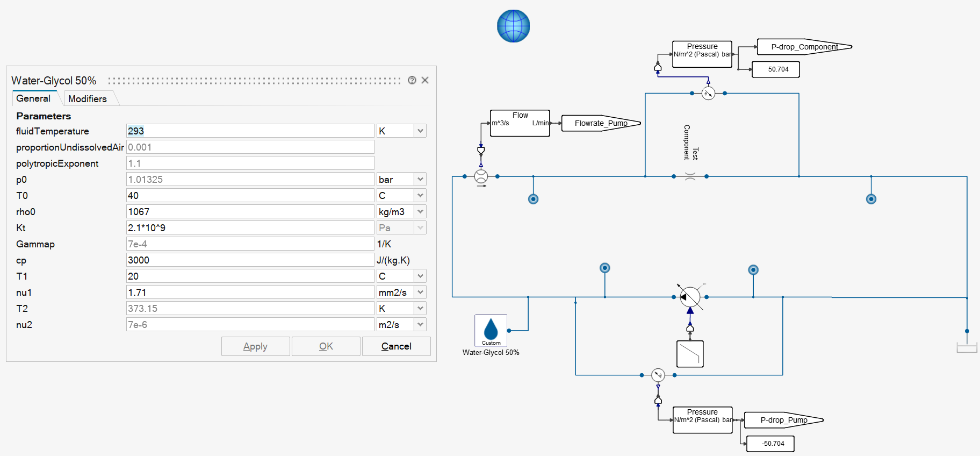Select the Water-Glycol 50% custom fluid block
This screenshot has height=456, width=980.
491,330
